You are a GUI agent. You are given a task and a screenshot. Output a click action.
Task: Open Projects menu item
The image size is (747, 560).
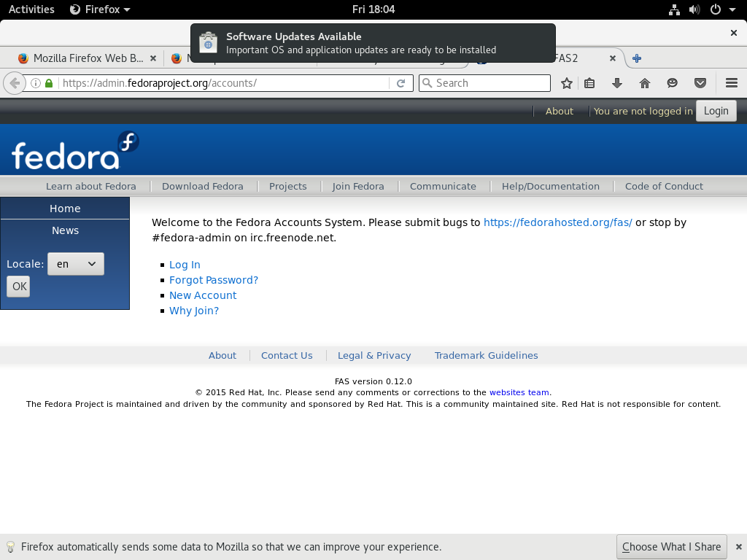pyautogui.click(x=287, y=186)
